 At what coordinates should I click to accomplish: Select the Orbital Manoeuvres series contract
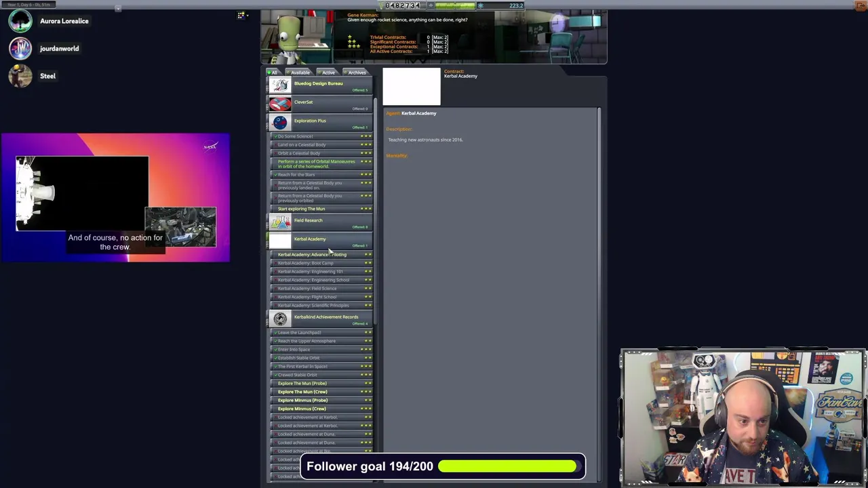[x=322, y=164]
